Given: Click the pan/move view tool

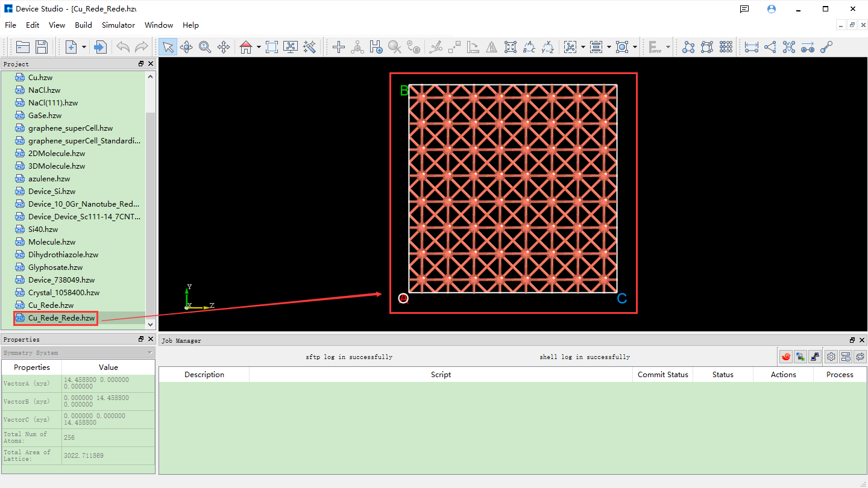Looking at the screenshot, I should 224,46.
